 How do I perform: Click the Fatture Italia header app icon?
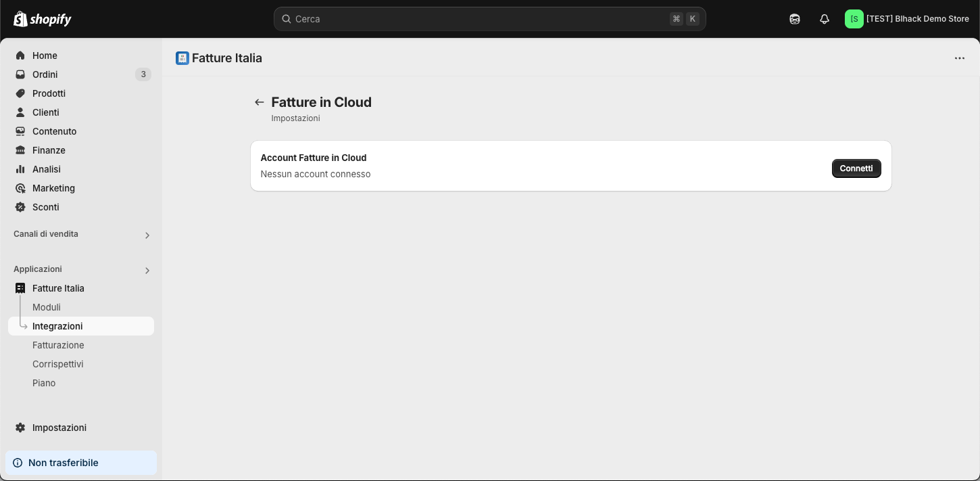(x=182, y=58)
